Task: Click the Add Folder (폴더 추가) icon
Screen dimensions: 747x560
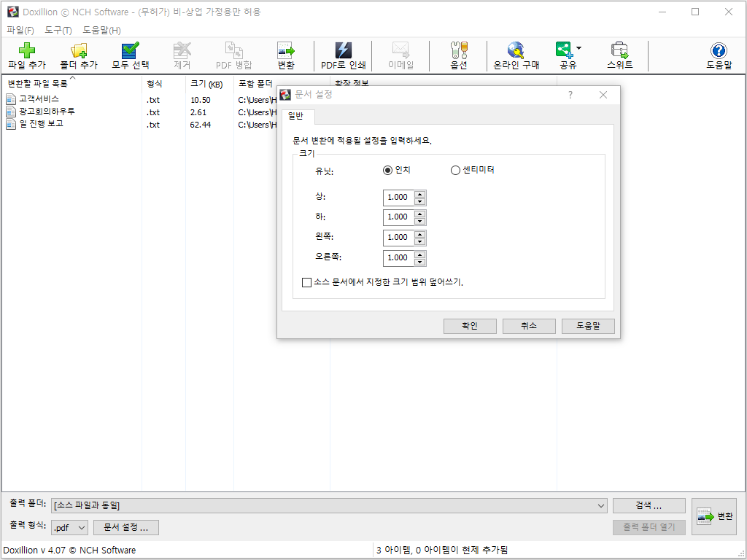Action: point(79,50)
